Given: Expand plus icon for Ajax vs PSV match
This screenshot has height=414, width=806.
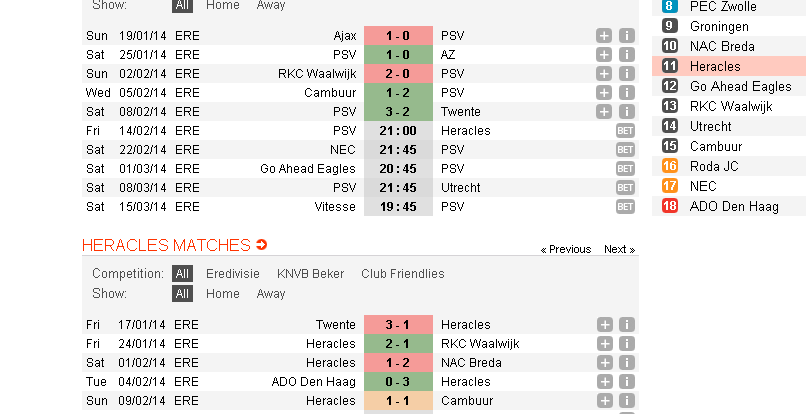Looking at the screenshot, I should (604, 35).
